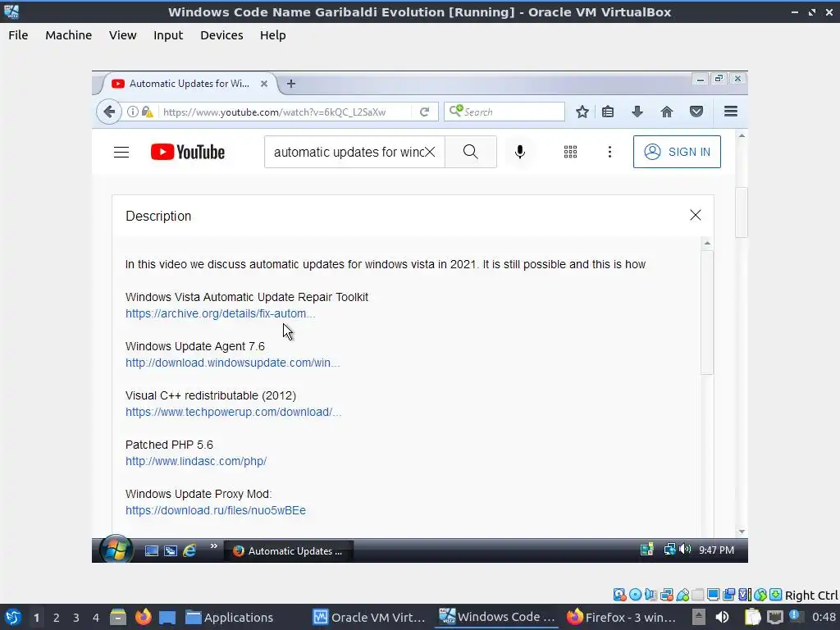Click VirtualBox USB devices indicator
Viewport: 840px width, 630px height.
pyautogui.click(x=682, y=595)
